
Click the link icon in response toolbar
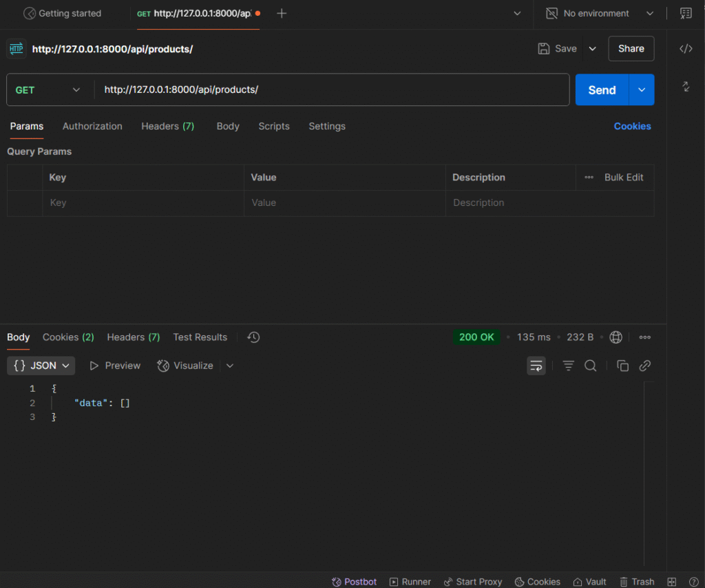pos(645,366)
